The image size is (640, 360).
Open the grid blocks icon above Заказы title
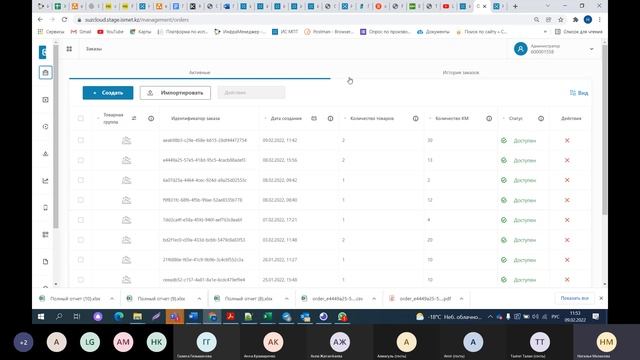coord(69,49)
